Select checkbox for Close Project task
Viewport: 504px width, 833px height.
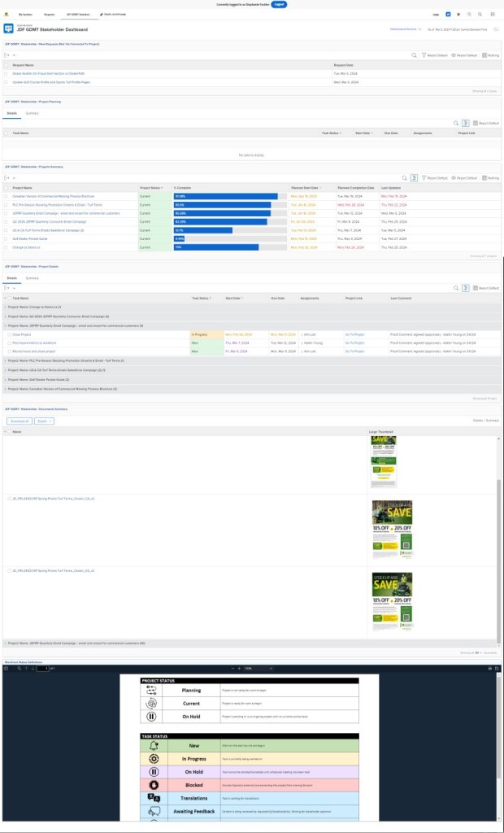(x=7, y=334)
